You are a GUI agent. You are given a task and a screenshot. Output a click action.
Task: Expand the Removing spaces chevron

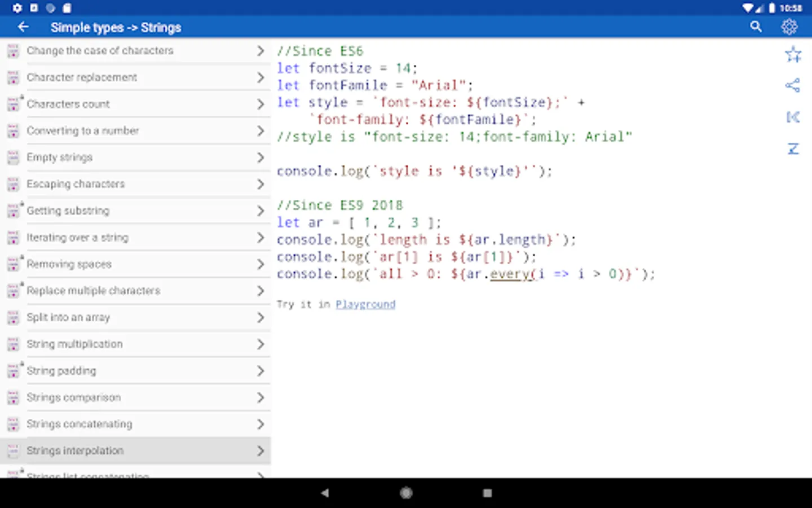point(260,264)
